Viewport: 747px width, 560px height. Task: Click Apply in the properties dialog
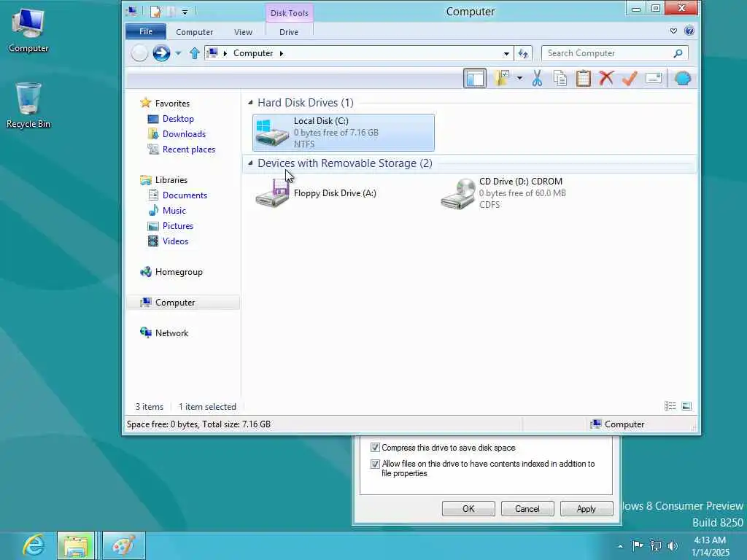[587, 508]
